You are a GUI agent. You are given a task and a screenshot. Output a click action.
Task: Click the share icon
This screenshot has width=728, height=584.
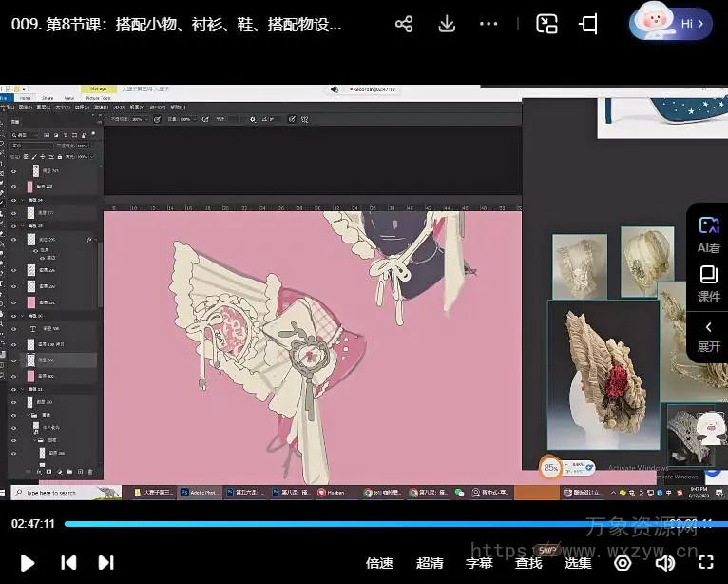tap(404, 25)
